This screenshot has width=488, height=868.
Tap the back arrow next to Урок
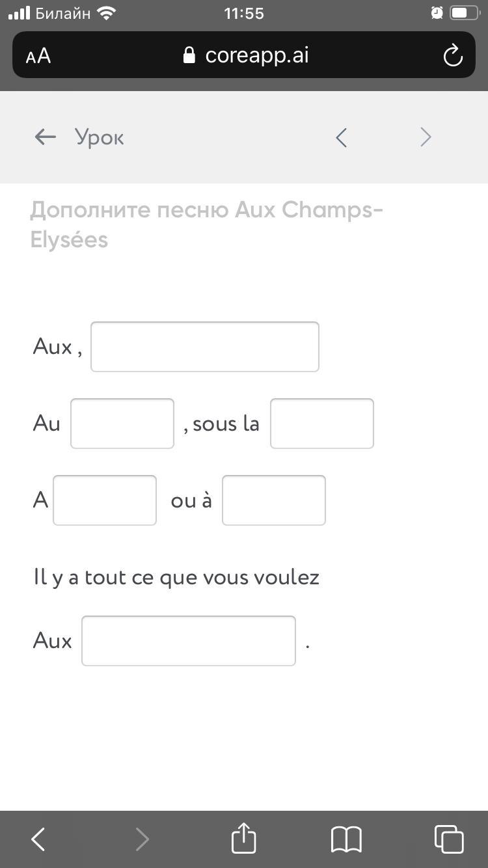[x=45, y=137]
